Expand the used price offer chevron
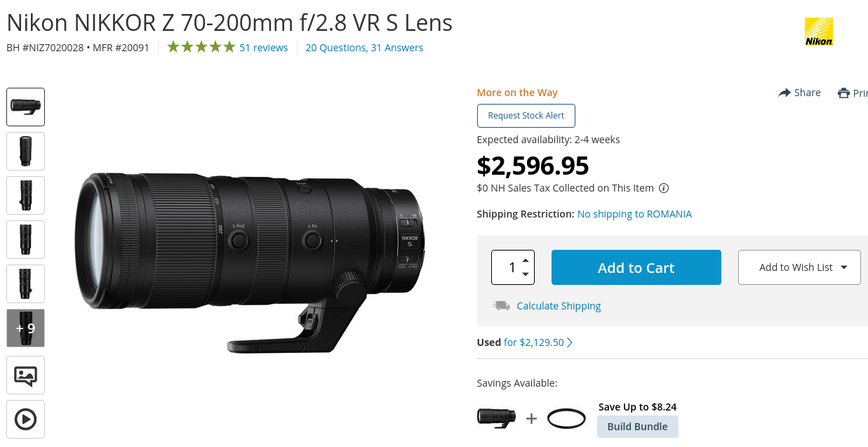This screenshot has width=868, height=447. [570, 342]
